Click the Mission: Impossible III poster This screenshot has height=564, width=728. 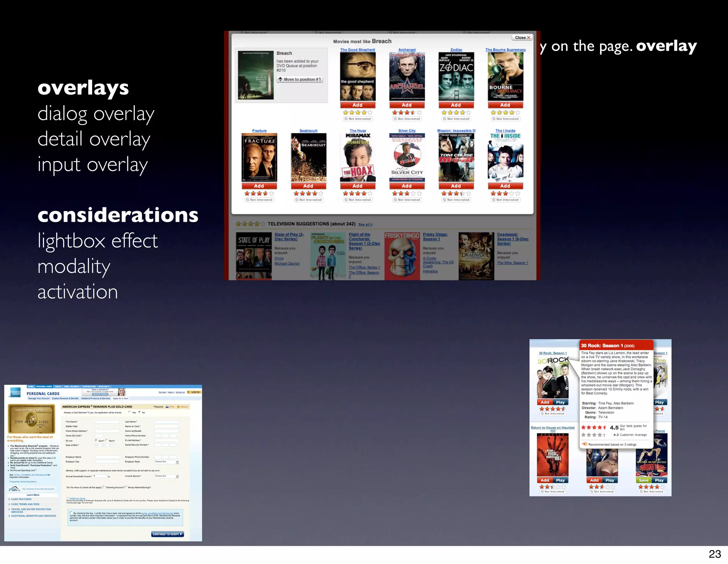tap(456, 158)
